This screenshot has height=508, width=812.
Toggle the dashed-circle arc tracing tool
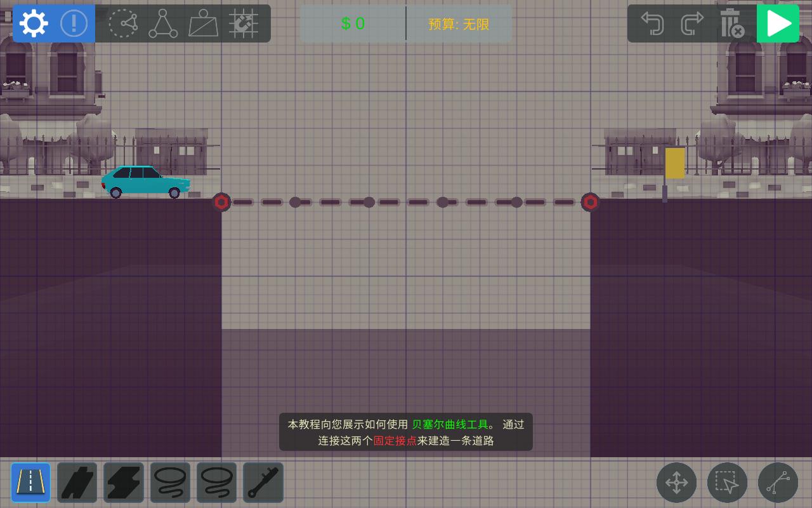pyautogui.click(x=123, y=23)
